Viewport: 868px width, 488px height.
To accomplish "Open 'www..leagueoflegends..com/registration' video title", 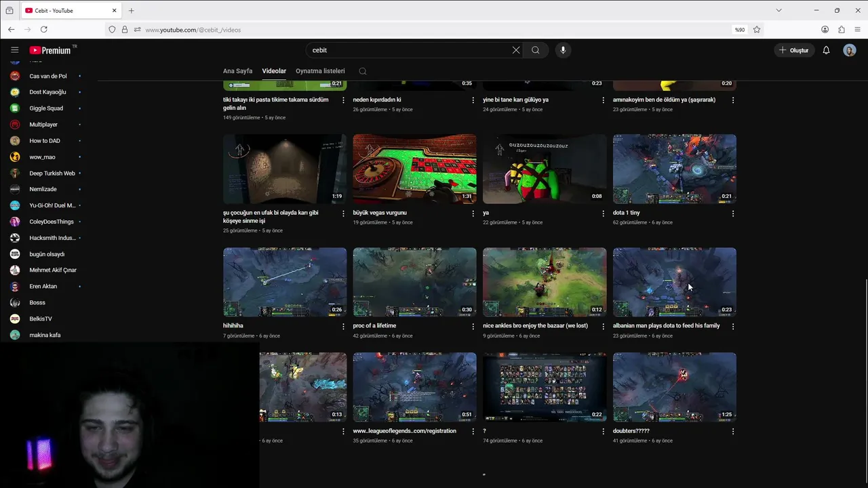I will point(404,431).
